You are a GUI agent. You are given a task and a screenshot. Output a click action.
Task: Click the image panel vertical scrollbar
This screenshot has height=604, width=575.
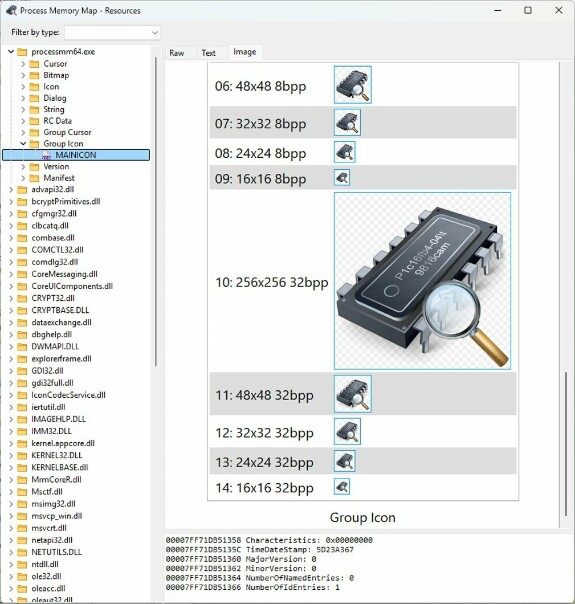tap(566, 443)
